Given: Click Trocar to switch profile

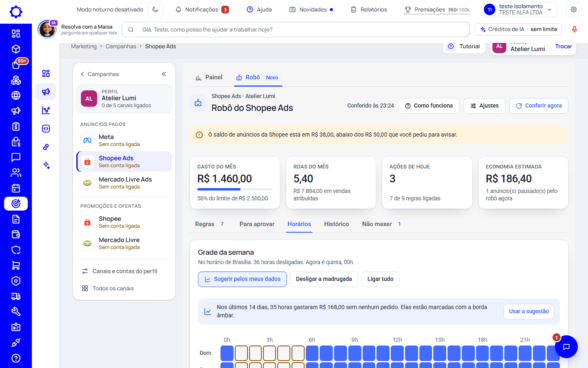Looking at the screenshot, I should (x=563, y=47).
